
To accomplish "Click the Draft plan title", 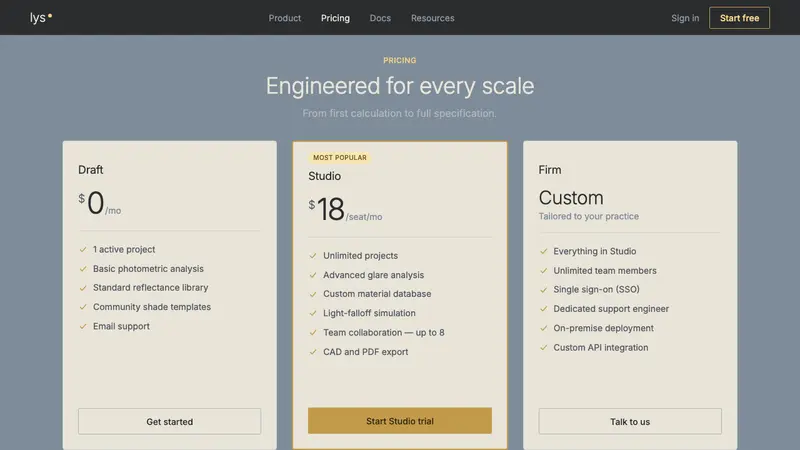I will 91,170.
